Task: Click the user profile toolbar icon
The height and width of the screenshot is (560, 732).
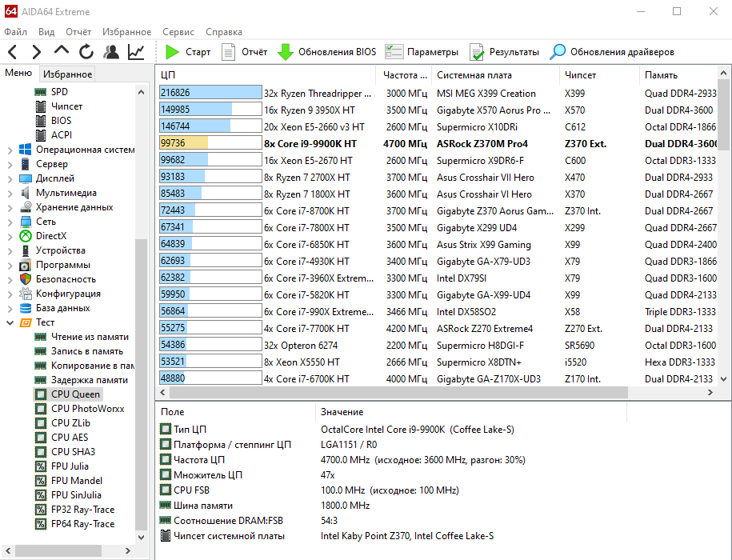Action: tap(111, 52)
